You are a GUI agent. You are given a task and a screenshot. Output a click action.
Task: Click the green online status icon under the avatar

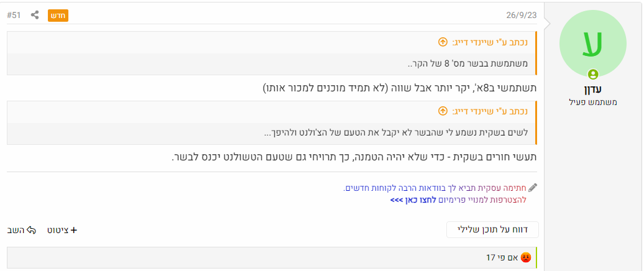coord(593,75)
